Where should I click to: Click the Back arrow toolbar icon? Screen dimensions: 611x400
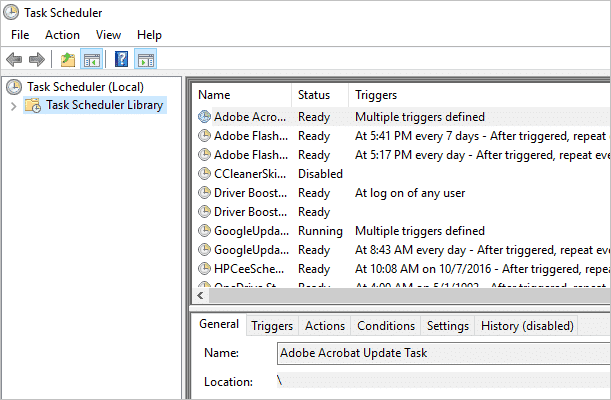coord(14,59)
